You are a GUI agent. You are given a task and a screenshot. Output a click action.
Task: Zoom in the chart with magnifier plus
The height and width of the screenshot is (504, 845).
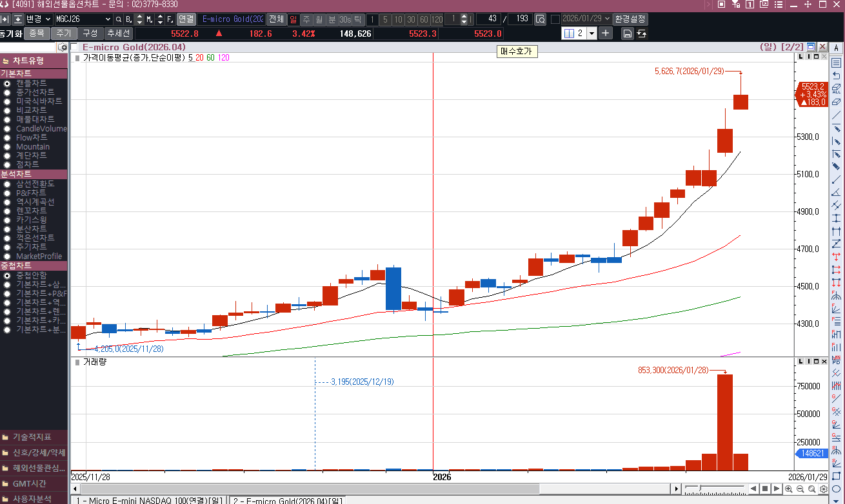(789, 489)
